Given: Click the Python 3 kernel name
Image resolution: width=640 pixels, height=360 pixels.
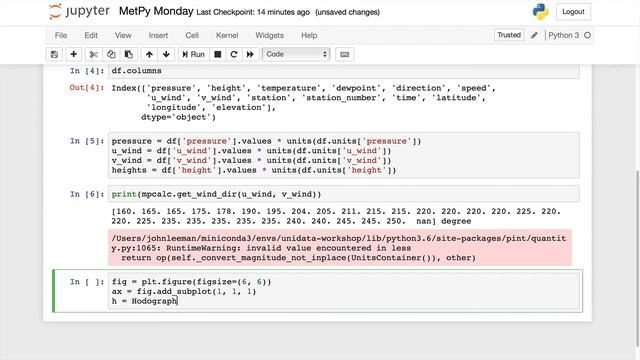Looking at the screenshot, I should (563, 35).
